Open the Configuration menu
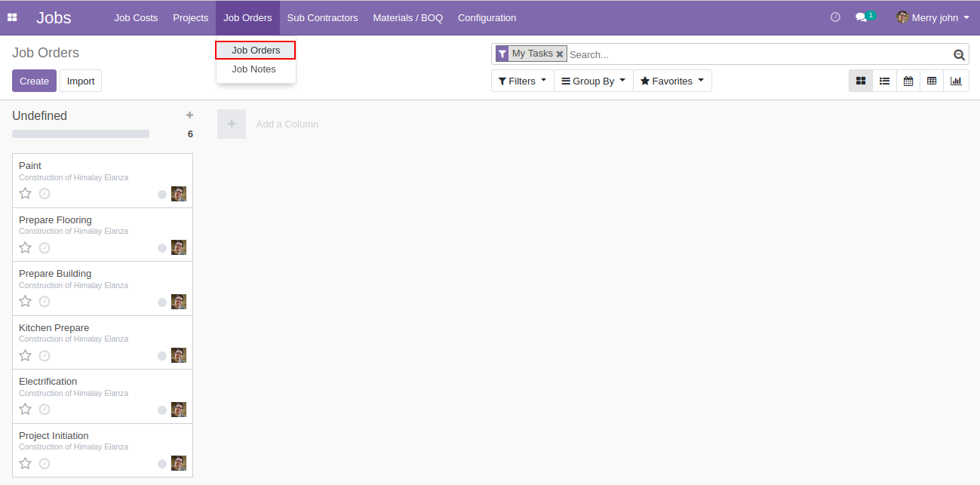 (487, 17)
